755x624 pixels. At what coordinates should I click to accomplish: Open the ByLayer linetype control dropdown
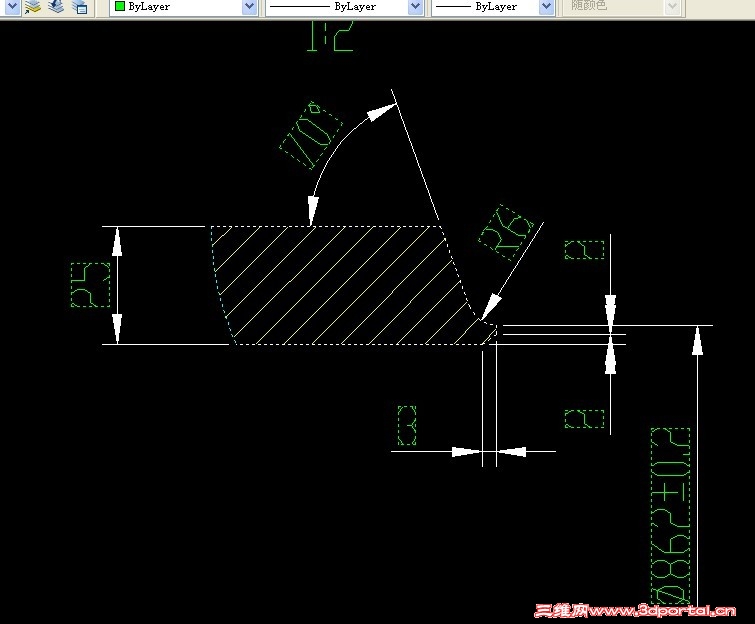[344, 7]
